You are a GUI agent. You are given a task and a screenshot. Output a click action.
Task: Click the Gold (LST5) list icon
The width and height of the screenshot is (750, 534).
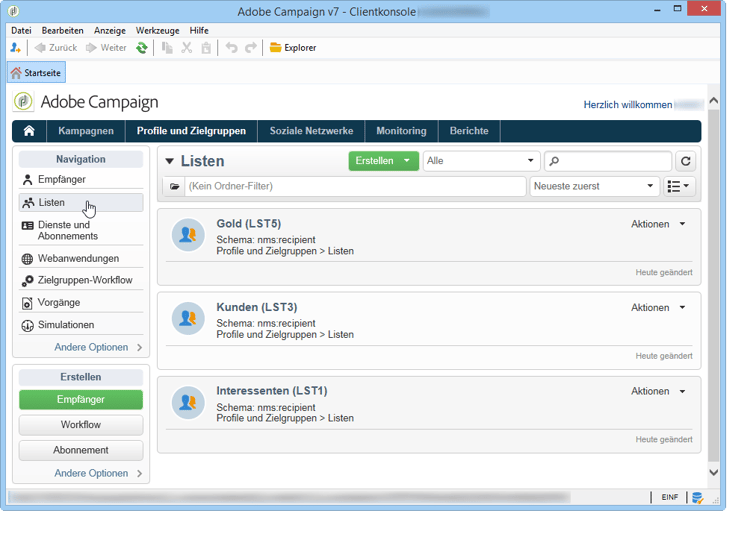(188, 235)
